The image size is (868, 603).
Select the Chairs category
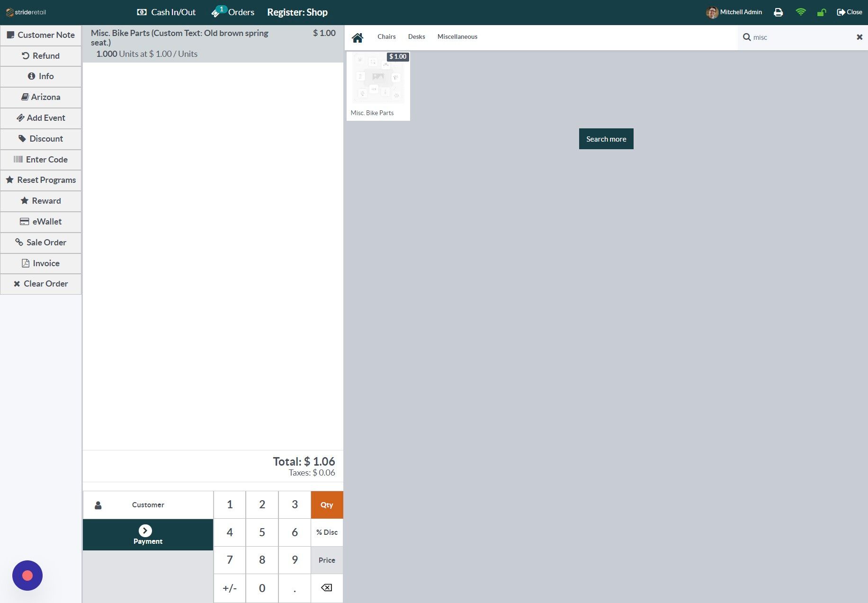[386, 37]
